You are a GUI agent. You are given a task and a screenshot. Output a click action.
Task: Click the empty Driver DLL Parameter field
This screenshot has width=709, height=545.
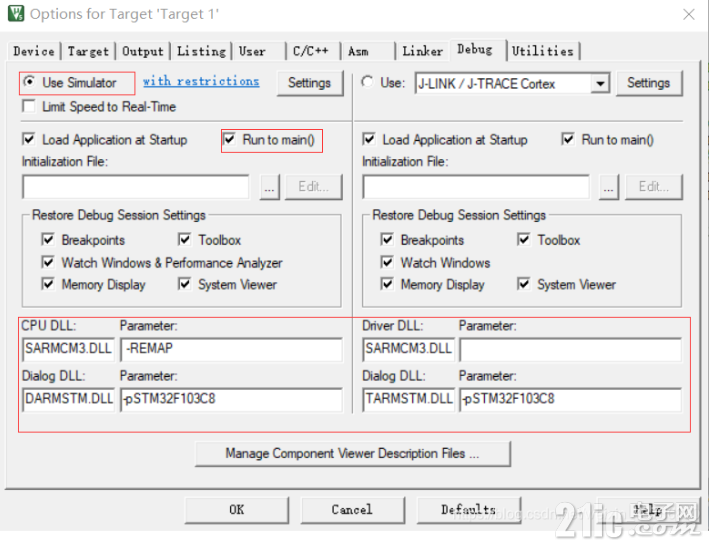[x=571, y=349]
